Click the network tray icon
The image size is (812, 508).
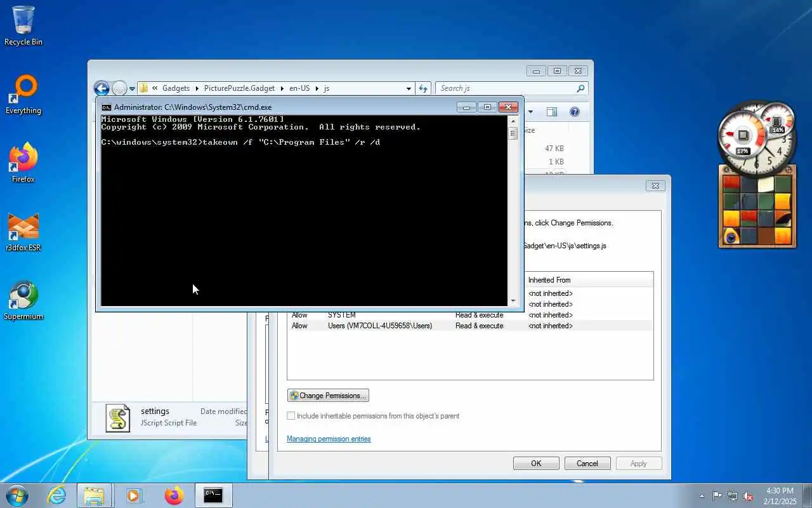(x=733, y=496)
